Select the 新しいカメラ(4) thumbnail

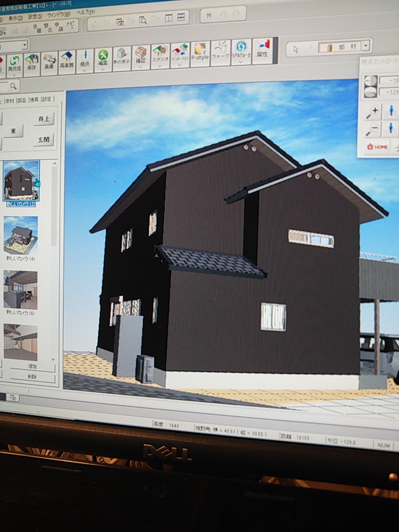tap(21, 234)
